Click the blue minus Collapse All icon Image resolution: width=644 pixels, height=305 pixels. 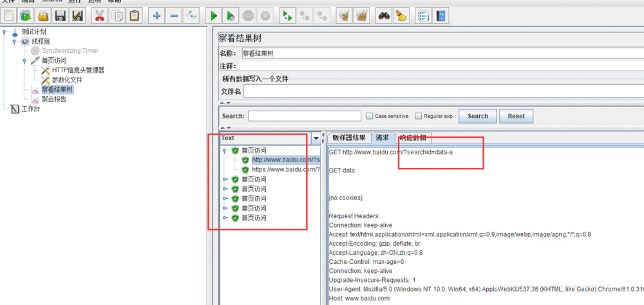[x=174, y=15]
